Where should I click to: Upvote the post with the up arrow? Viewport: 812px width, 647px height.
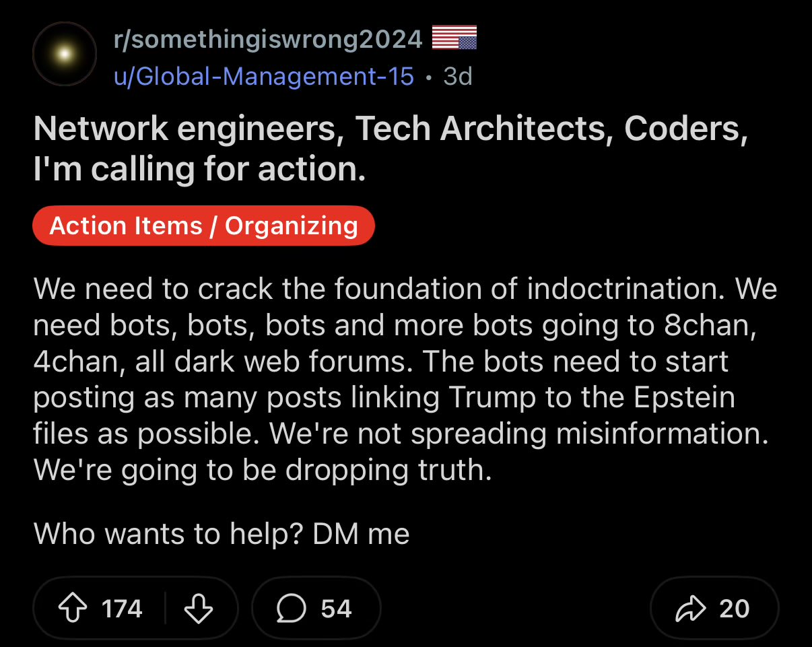(x=73, y=609)
